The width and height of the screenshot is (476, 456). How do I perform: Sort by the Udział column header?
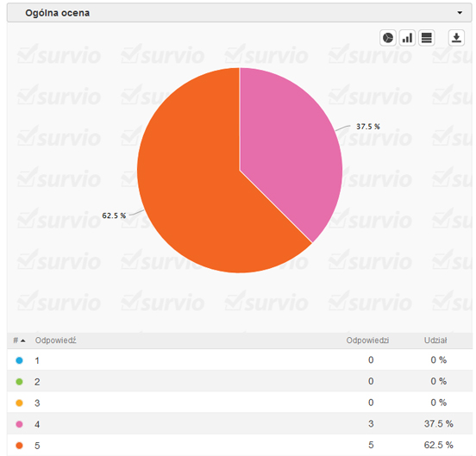[x=435, y=340]
